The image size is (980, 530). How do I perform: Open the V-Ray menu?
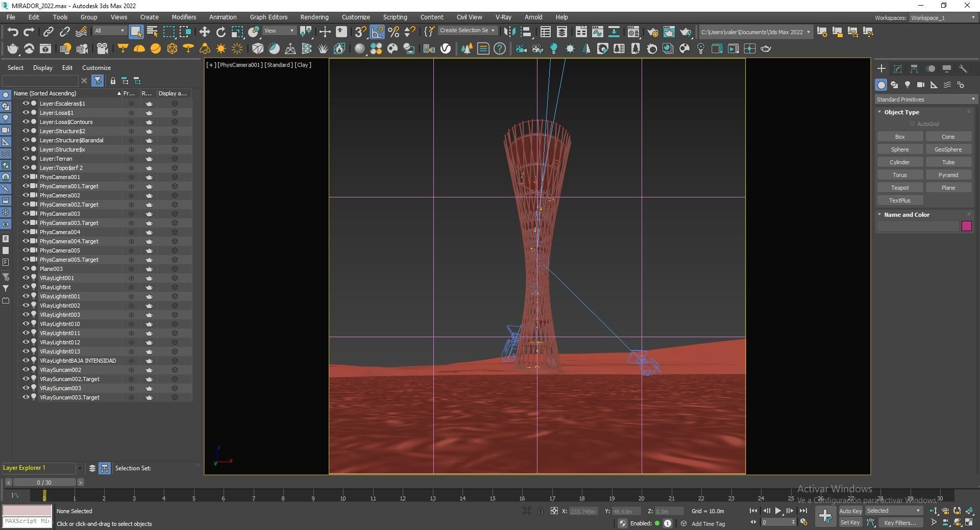[503, 17]
